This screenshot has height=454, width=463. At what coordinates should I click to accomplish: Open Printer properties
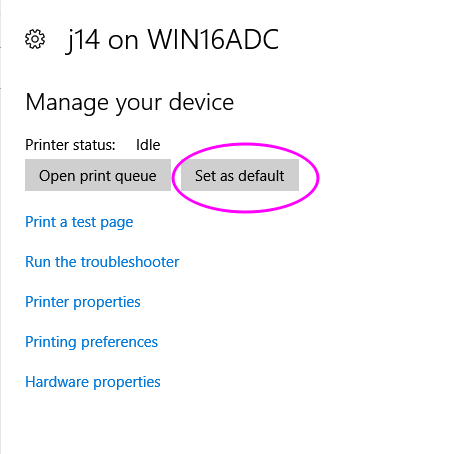tap(83, 302)
